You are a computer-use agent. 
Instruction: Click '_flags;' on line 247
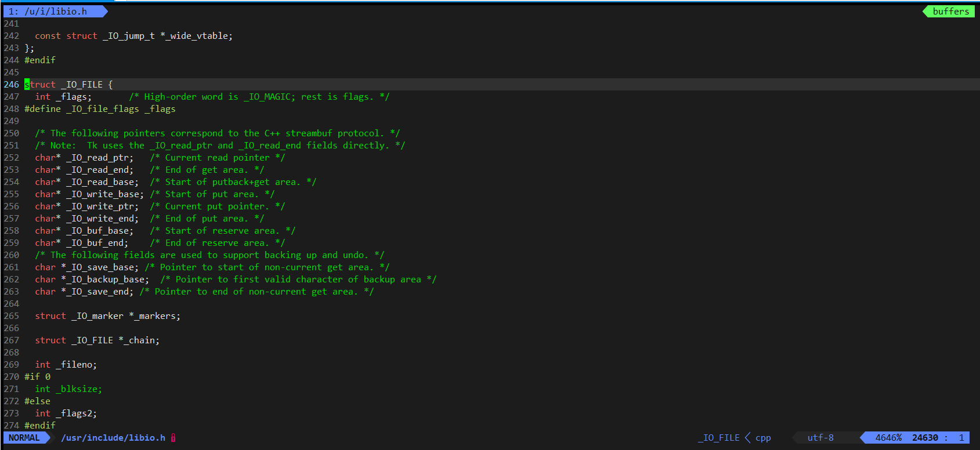click(74, 97)
